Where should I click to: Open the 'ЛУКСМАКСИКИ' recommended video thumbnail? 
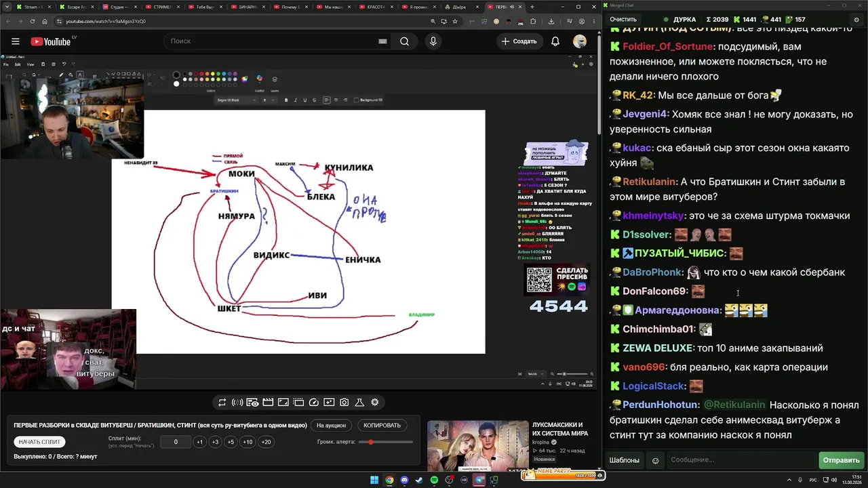[x=478, y=445]
